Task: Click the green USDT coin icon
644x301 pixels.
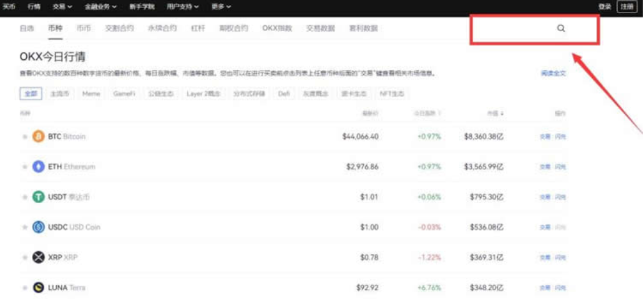Action: [39, 198]
